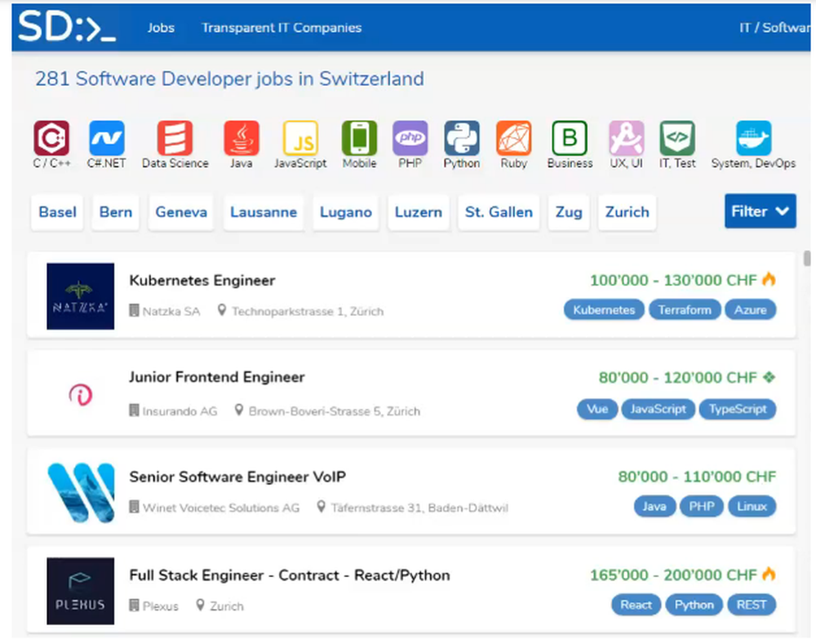816x644 pixels.
Task: Click the location pin next to Technoparkstrasse 1
Action: (222, 310)
